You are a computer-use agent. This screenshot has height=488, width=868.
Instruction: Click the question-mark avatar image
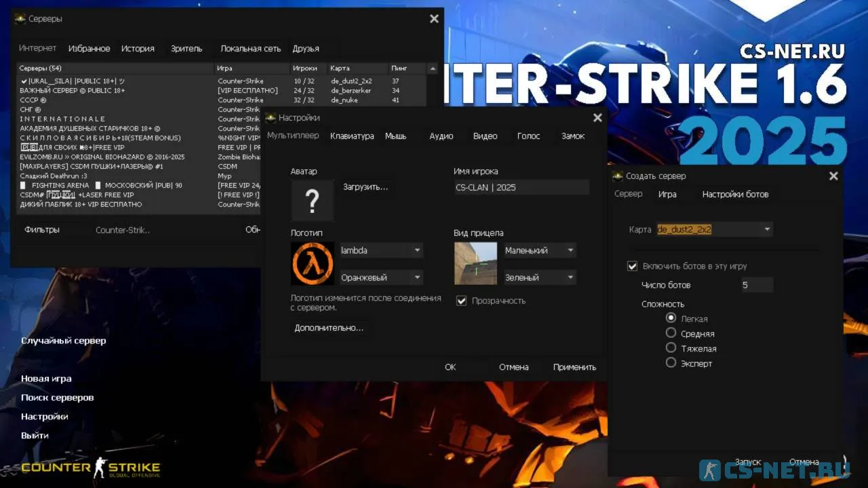[x=312, y=201]
